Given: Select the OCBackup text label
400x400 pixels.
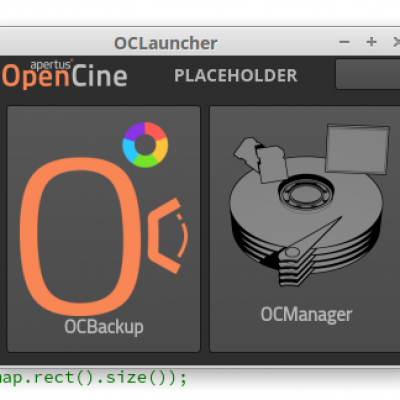Looking at the screenshot, I should coord(104,327).
